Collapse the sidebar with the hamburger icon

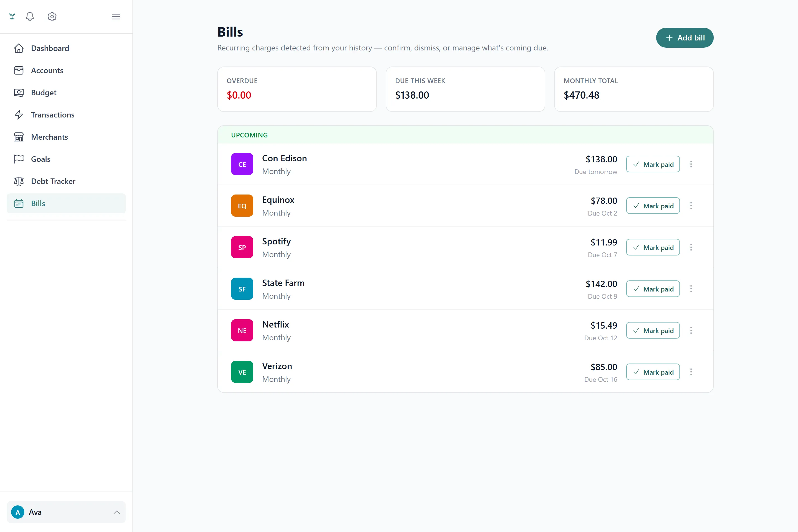[116, 16]
